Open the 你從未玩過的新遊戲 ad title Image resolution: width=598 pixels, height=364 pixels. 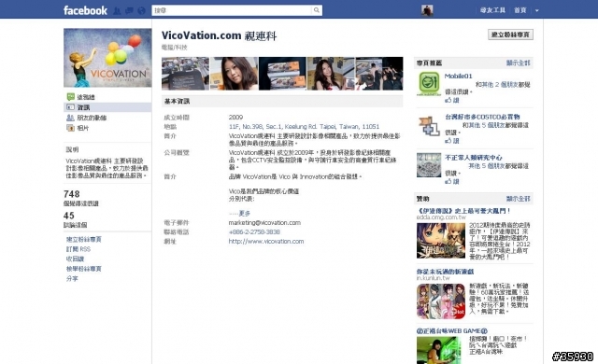click(445, 272)
